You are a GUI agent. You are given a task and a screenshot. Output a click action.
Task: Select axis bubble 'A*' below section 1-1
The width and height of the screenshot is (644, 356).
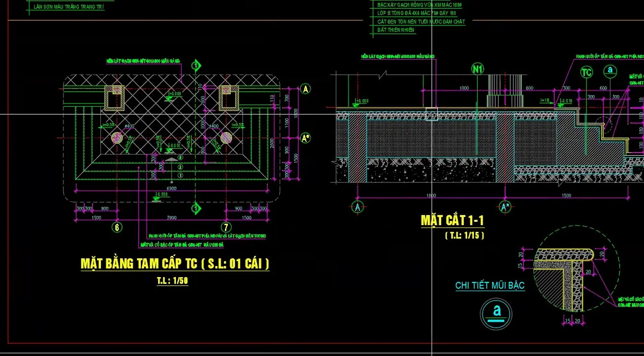(505, 207)
